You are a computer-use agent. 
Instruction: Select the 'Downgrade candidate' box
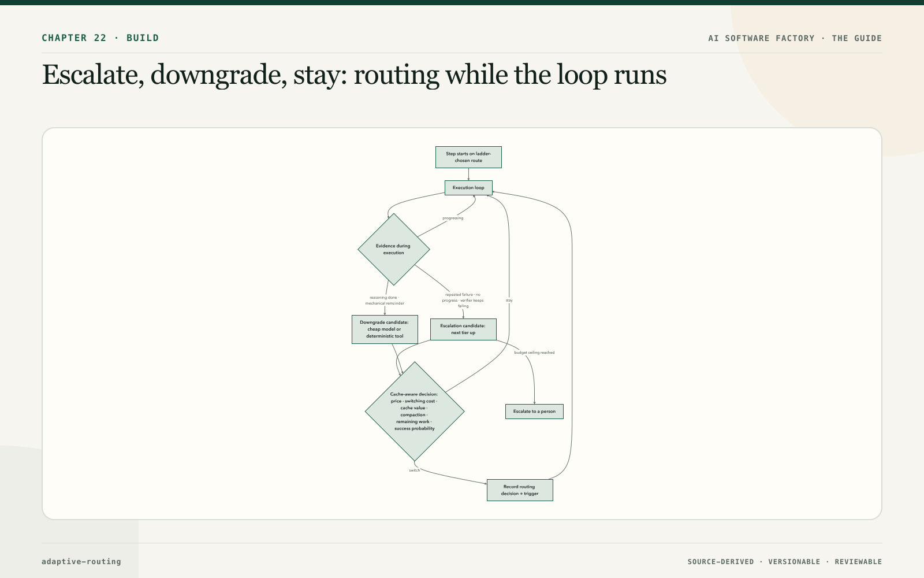(385, 329)
